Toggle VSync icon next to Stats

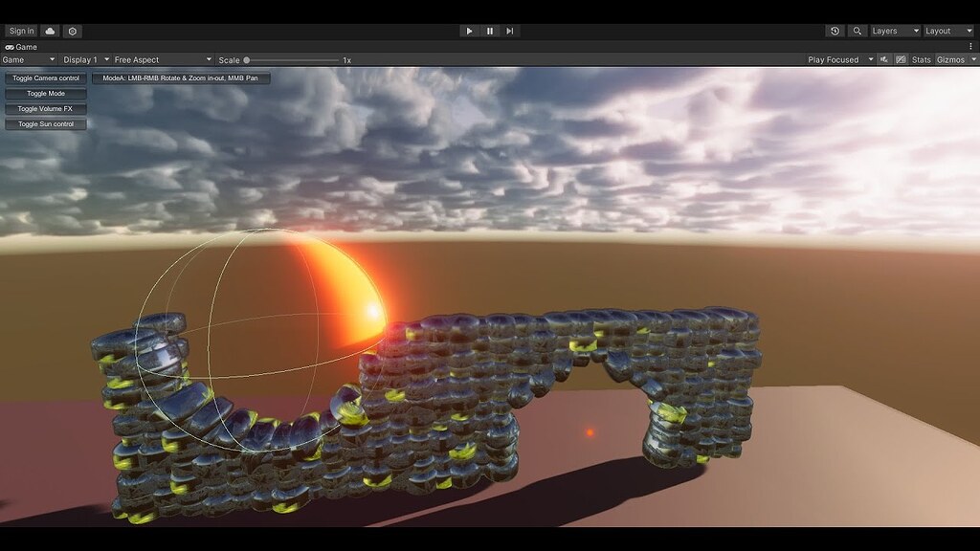[899, 59]
